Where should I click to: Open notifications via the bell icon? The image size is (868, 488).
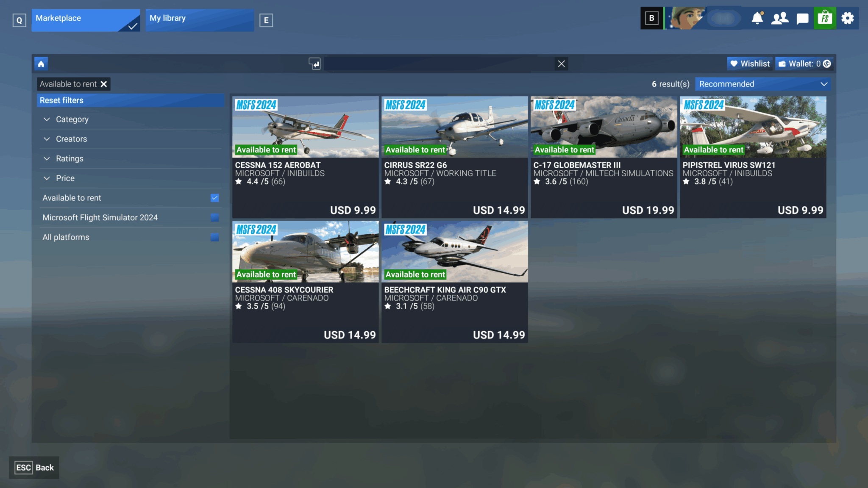(x=757, y=18)
